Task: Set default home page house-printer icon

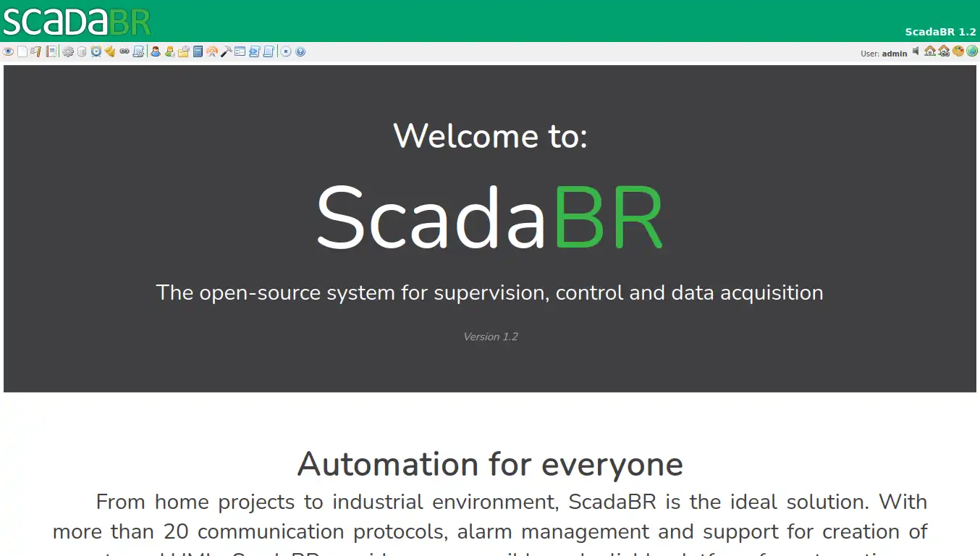Action: [944, 51]
